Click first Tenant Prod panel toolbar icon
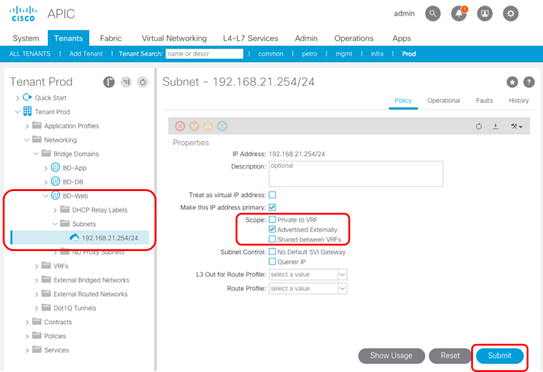543x372 pixels. tap(109, 82)
